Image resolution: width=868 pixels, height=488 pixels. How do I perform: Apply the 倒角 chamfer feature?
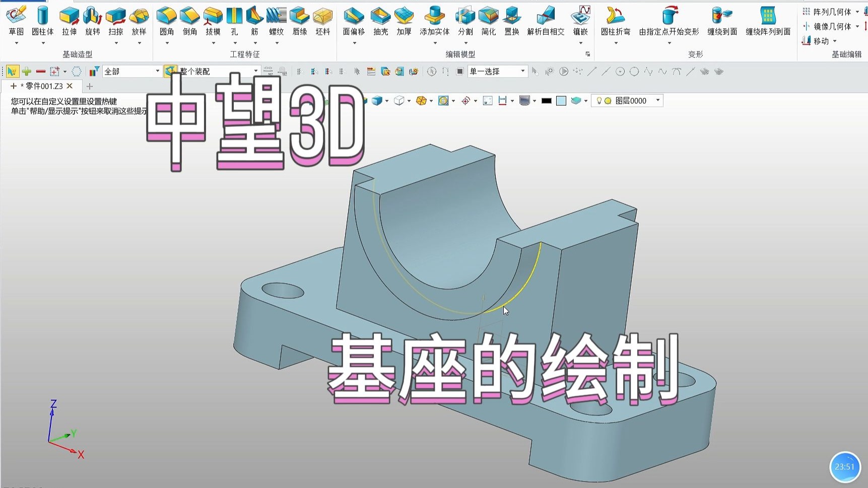coord(189,22)
